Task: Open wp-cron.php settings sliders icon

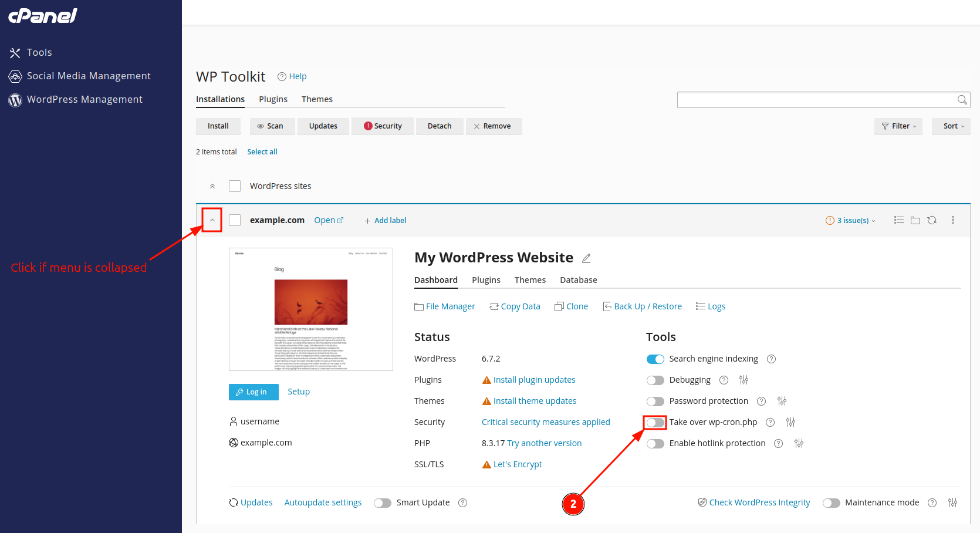Action: click(791, 423)
